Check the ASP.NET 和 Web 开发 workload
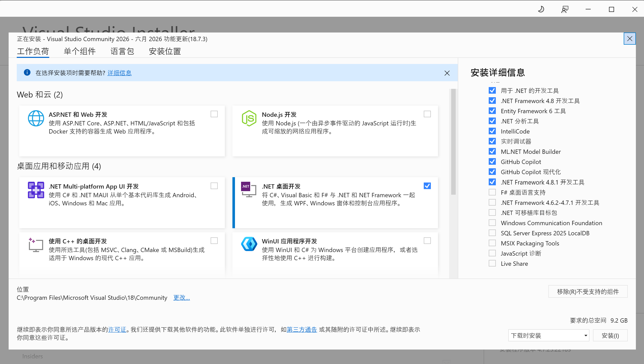Screen dimensions: 644x364 [214, 114]
